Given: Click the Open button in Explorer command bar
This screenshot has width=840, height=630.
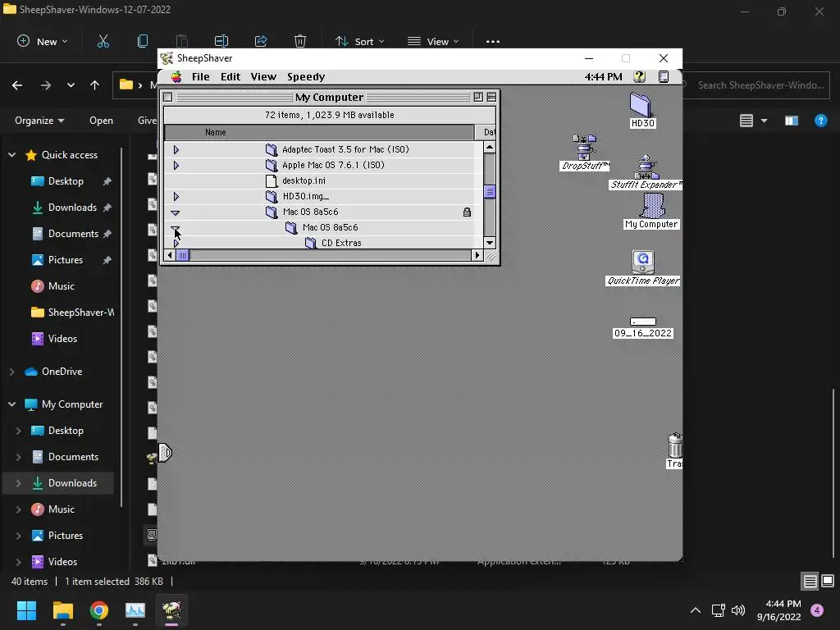Looking at the screenshot, I should (x=101, y=121).
